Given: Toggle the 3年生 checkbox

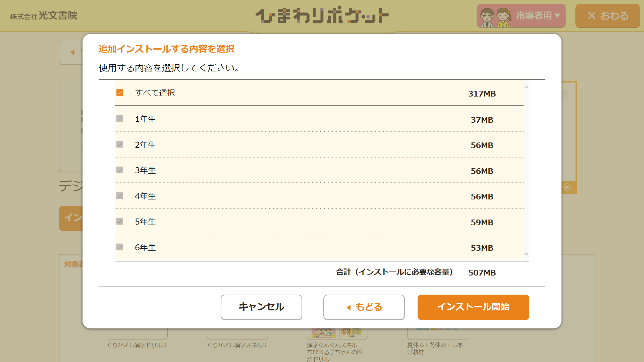Looking at the screenshot, I should [x=120, y=170].
